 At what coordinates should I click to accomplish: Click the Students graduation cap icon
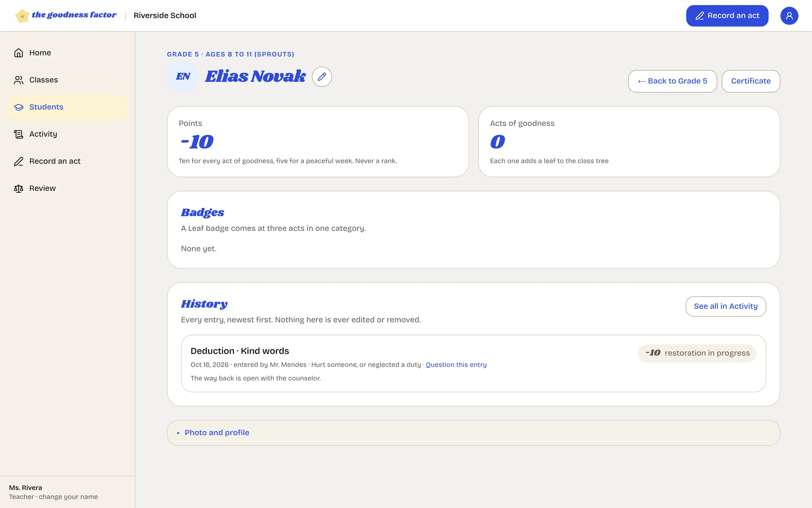[18, 107]
